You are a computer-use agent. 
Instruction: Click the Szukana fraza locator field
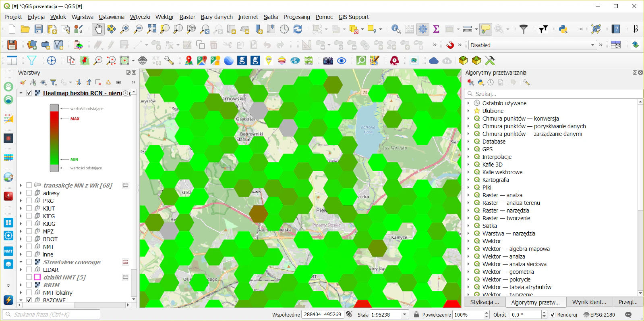pyautogui.click(x=51, y=315)
